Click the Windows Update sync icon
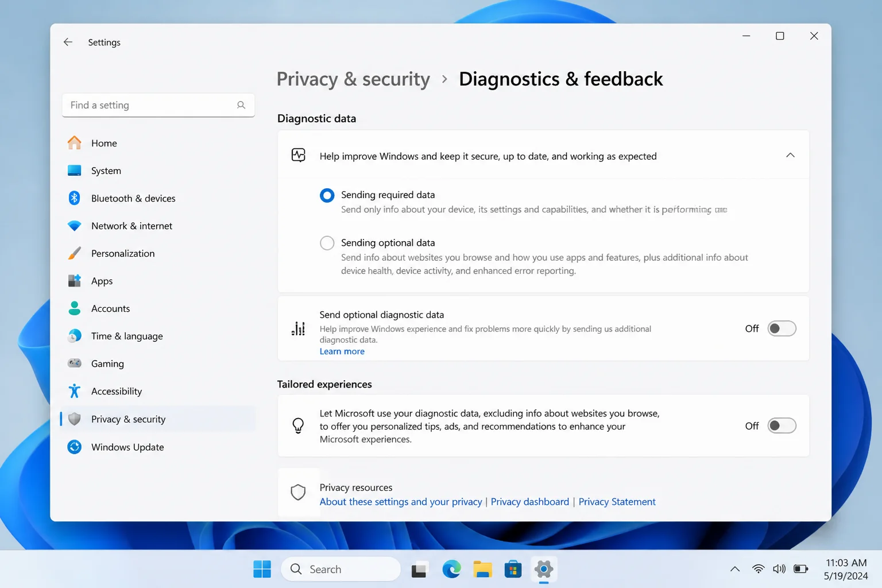The height and width of the screenshot is (588, 882). coord(74,447)
